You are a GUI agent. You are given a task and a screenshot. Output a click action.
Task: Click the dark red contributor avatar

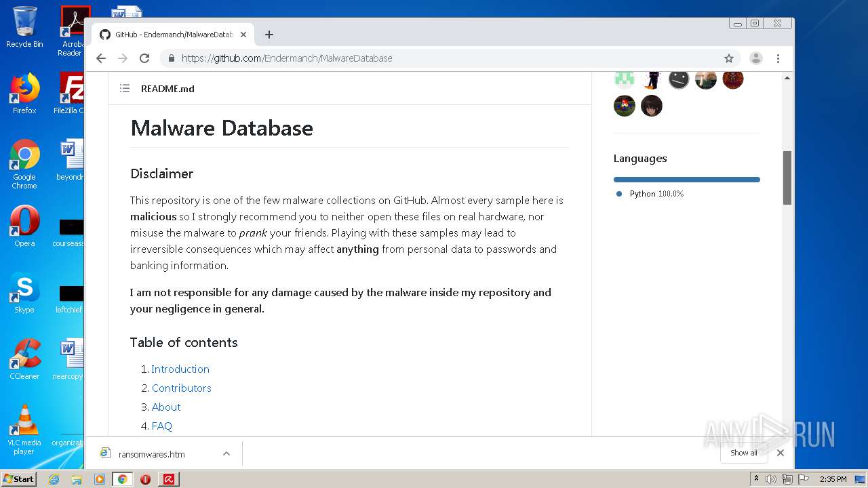pos(733,79)
